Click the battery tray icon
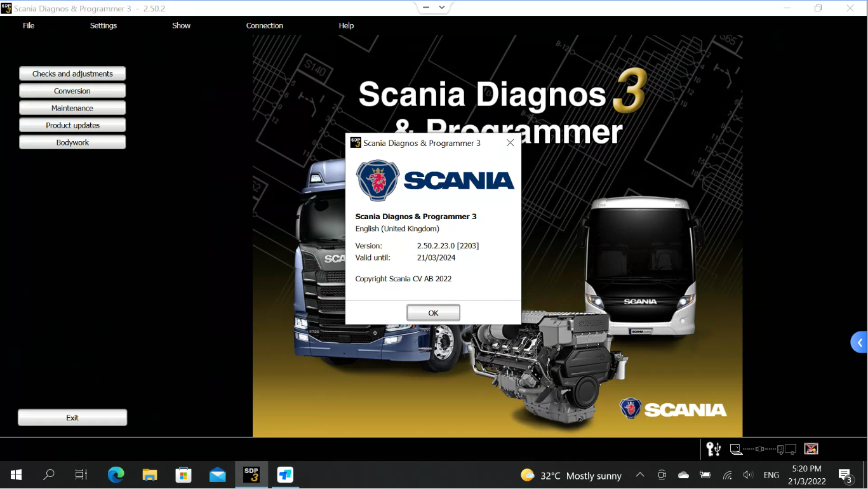868x489 pixels. click(705, 475)
